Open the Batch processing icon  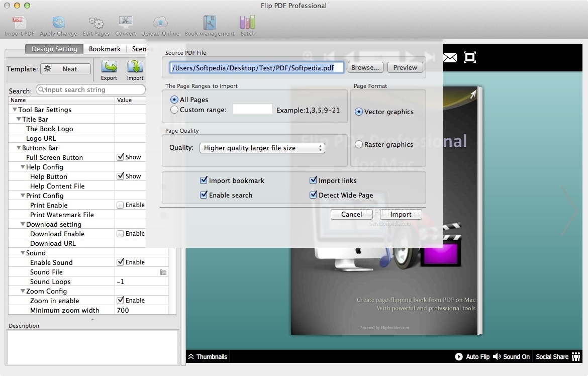[x=247, y=23]
